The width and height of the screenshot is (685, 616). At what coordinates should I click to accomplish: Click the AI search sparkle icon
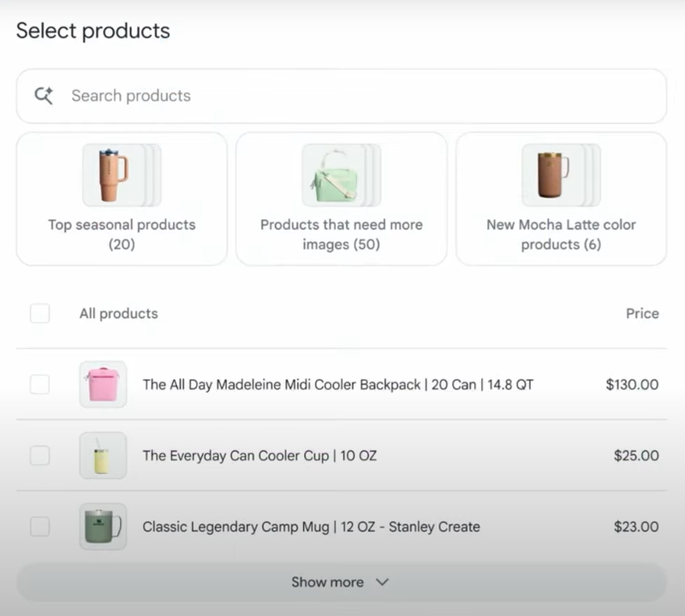44,96
